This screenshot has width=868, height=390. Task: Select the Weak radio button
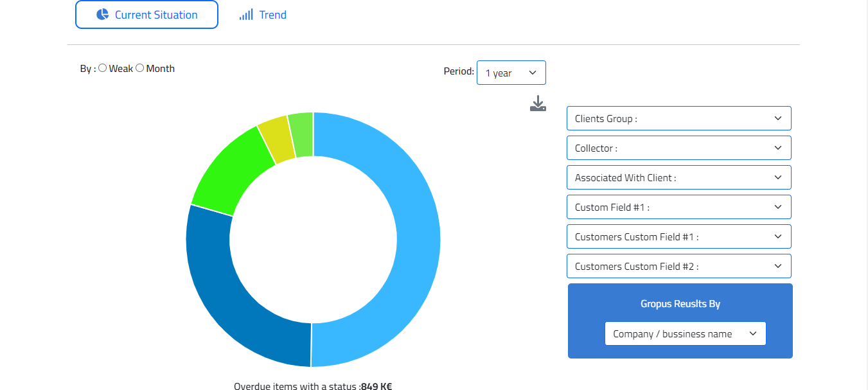coord(103,68)
